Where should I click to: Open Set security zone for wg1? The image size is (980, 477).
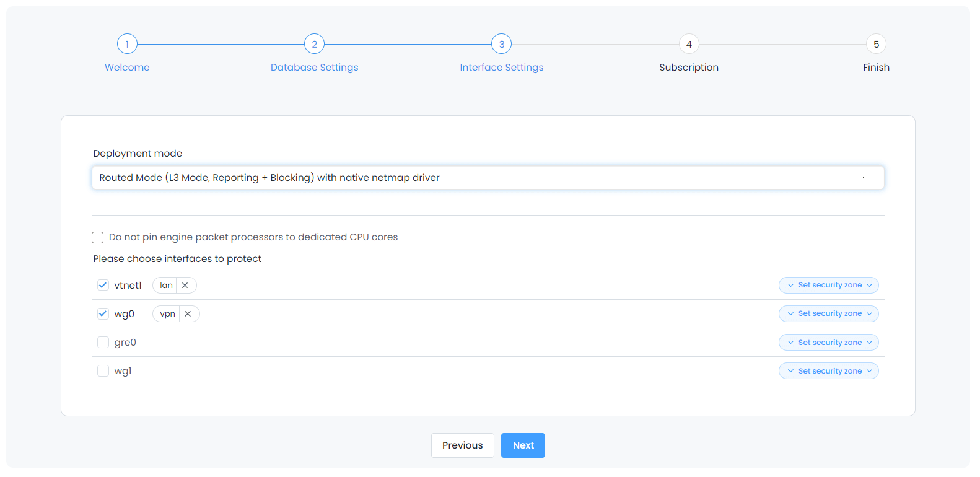(x=828, y=371)
